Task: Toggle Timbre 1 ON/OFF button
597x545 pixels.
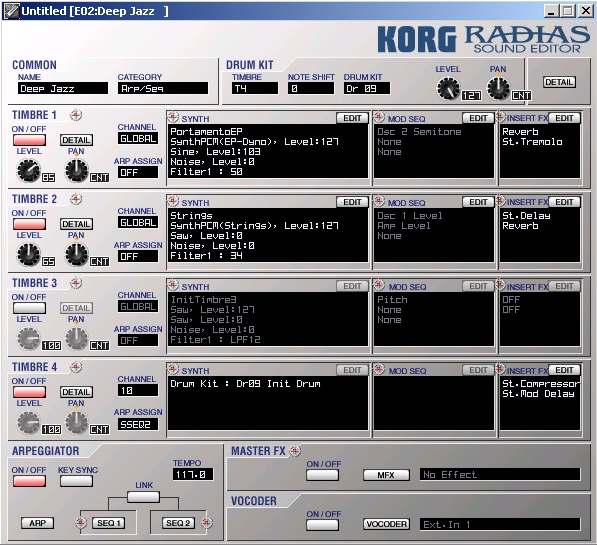Action: (x=29, y=140)
